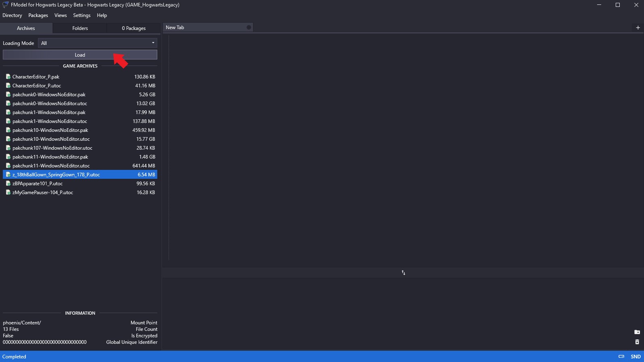The width and height of the screenshot is (644, 362).
Task: Open the Directory menu
Action: [x=12, y=15]
